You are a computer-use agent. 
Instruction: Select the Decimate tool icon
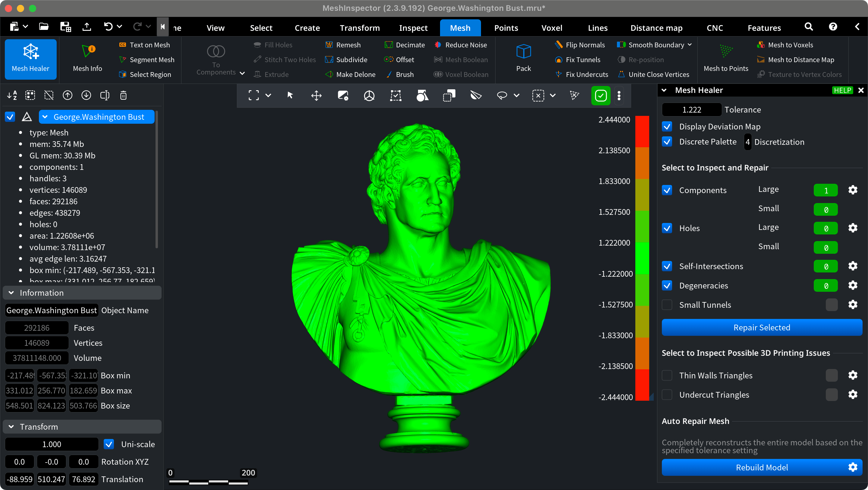tap(388, 45)
